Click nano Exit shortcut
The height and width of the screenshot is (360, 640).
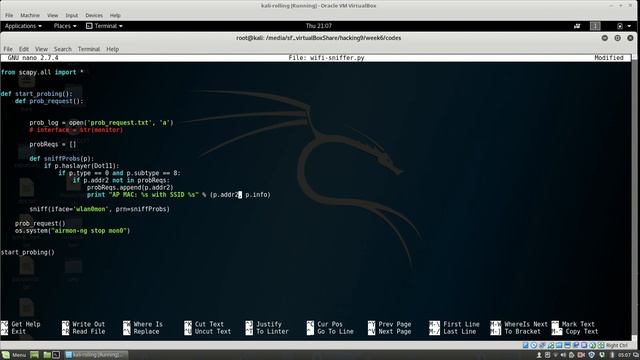pos(13,331)
